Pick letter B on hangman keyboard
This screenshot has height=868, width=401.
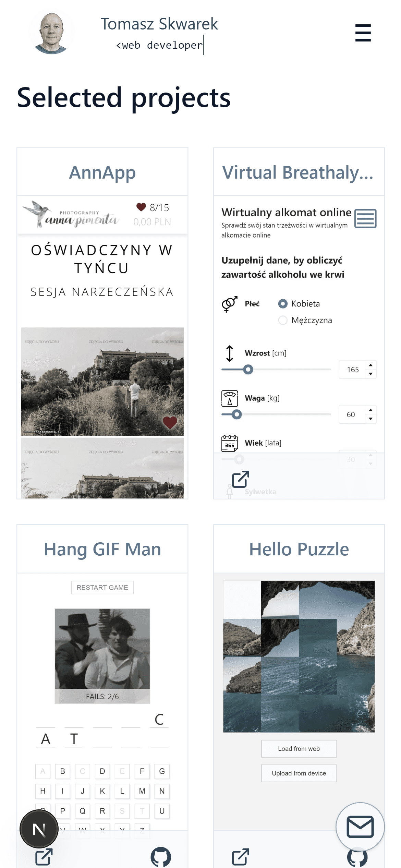[x=63, y=771]
